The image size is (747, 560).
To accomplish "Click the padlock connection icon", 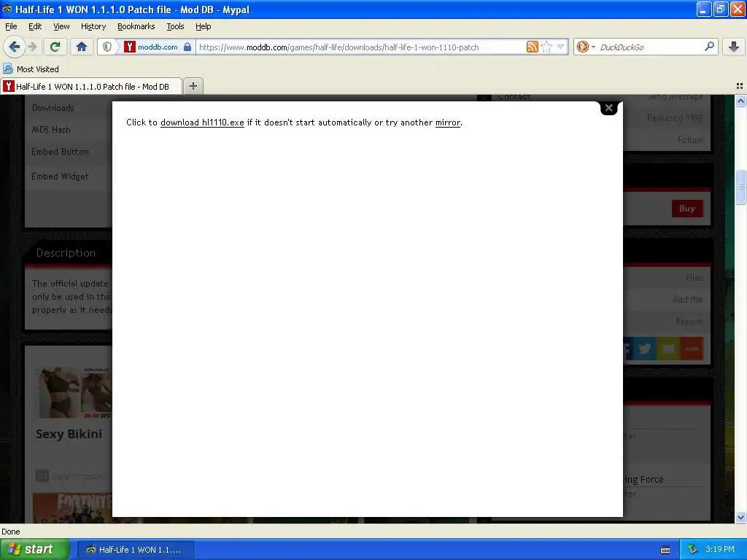I will 187,47.
